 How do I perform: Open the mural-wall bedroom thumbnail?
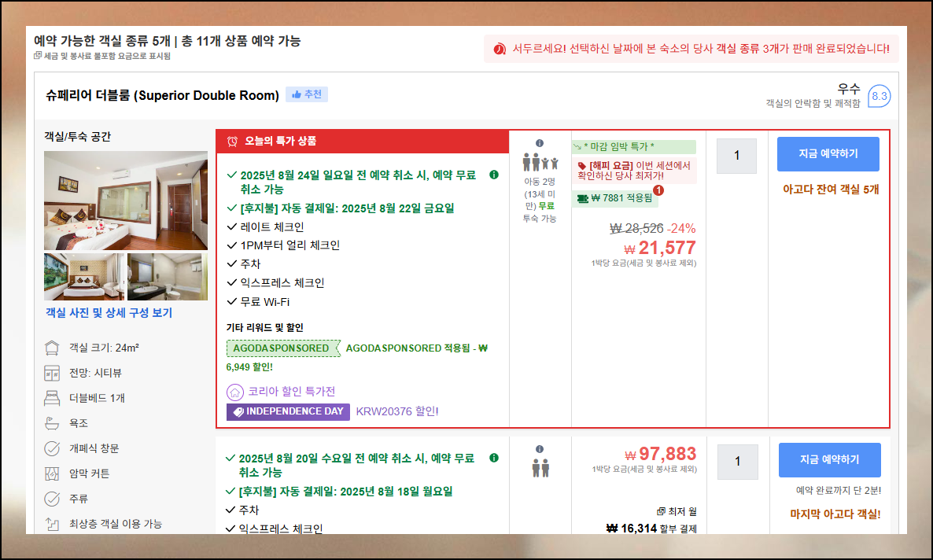(x=84, y=277)
